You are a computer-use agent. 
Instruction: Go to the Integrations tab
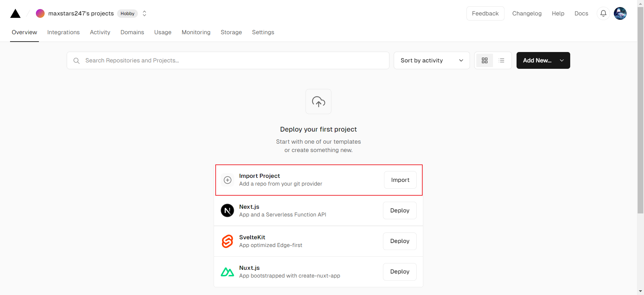[63, 32]
